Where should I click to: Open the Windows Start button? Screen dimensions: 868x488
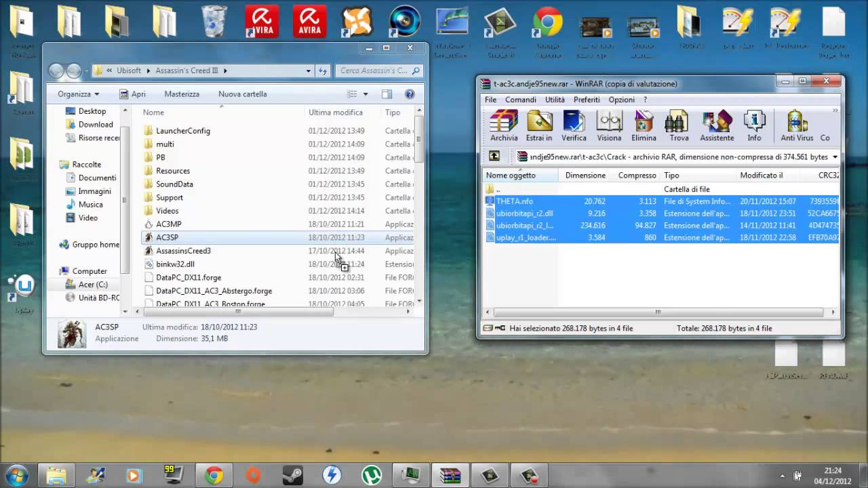16,474
